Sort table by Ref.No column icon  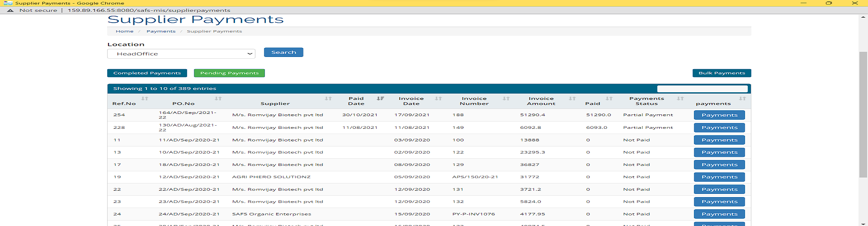[145, 99]
